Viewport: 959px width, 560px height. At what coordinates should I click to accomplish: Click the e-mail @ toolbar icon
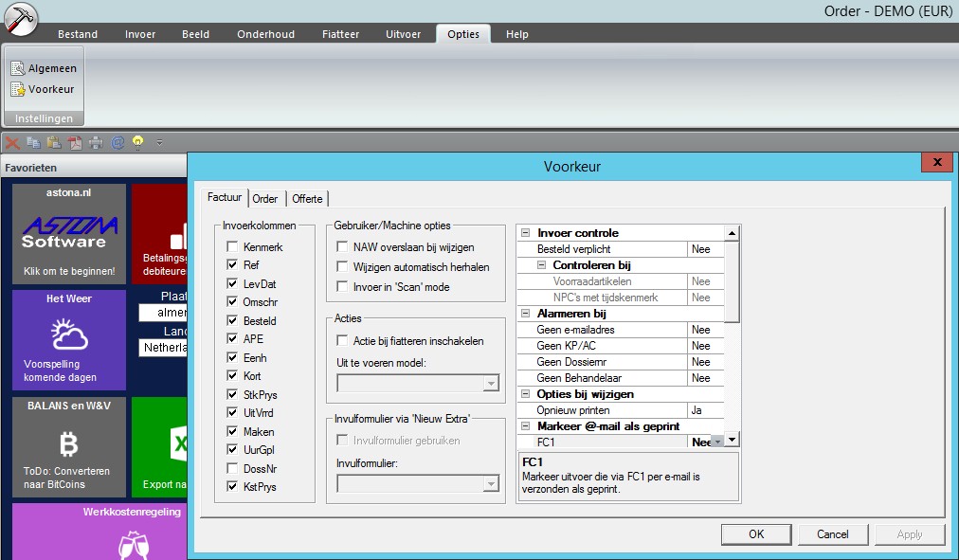[118, 143]
